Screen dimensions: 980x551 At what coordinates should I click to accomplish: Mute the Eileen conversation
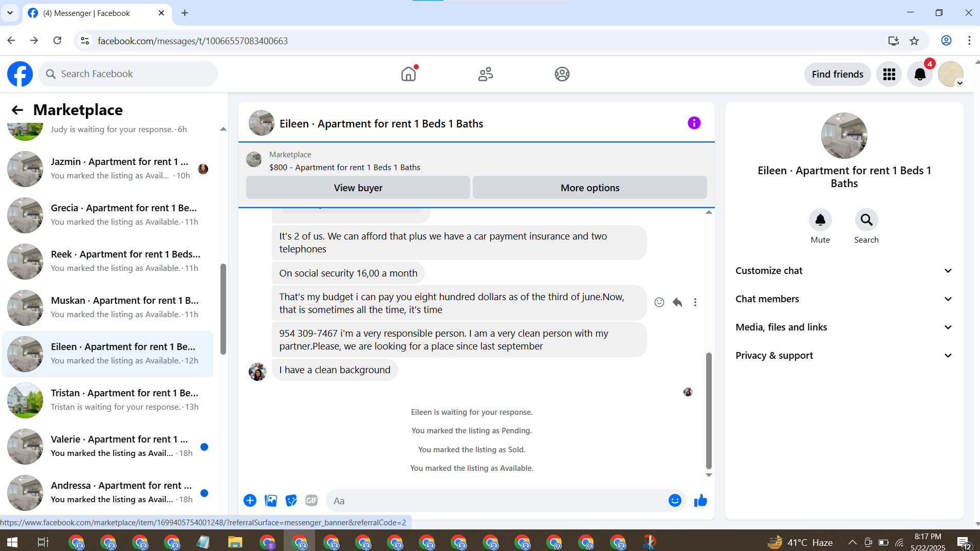pos(820,220)
